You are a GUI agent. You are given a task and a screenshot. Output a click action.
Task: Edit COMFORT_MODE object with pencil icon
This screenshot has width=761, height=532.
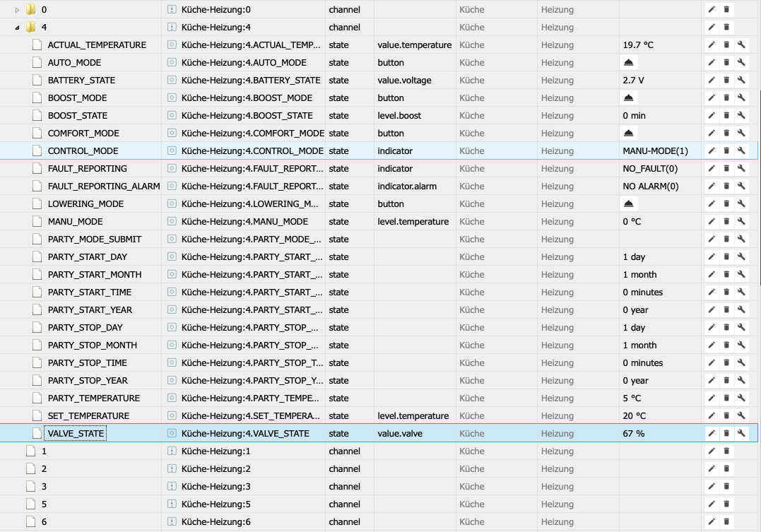click(x=712, y=133)
